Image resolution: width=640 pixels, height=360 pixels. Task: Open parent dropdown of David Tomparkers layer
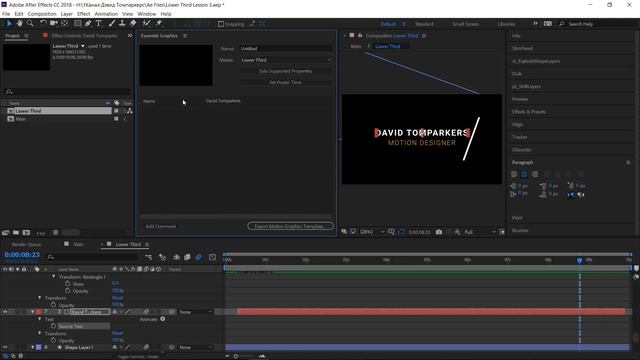tap(196, 312)
